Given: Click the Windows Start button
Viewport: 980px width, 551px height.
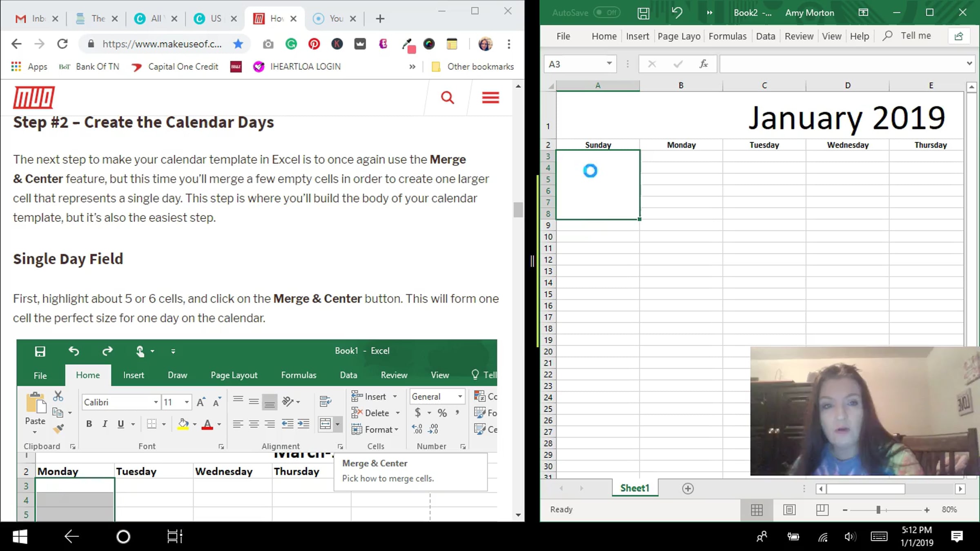Looking at the screenshot, I should click(x=20, y=537).
